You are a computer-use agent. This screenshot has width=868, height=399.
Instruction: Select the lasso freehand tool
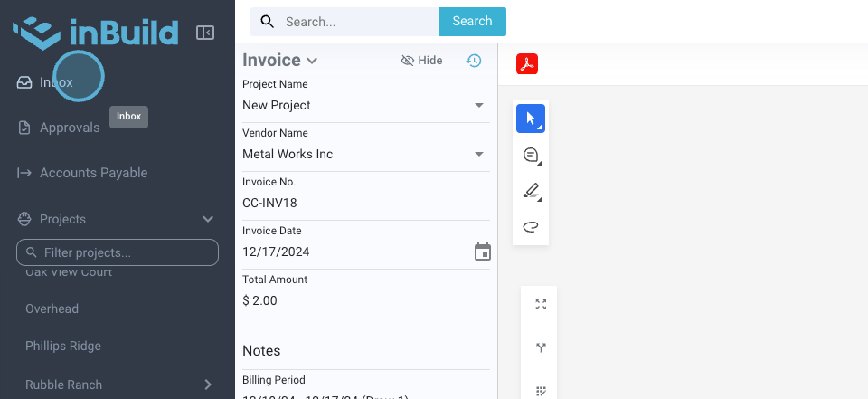(531, 227)
